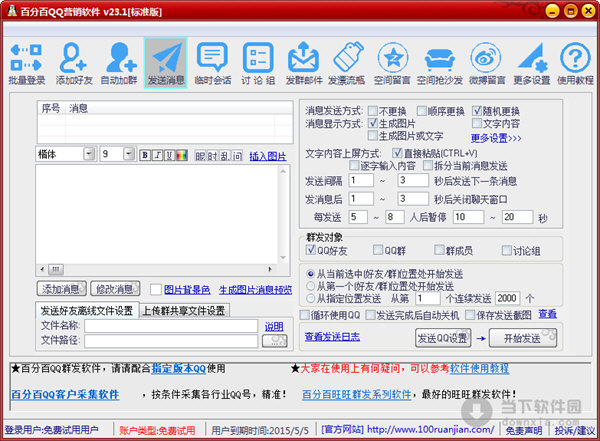Check the 顺序更换 option
Image resolution: width=600 pixels, height=441 pixels.
[421, 111]
